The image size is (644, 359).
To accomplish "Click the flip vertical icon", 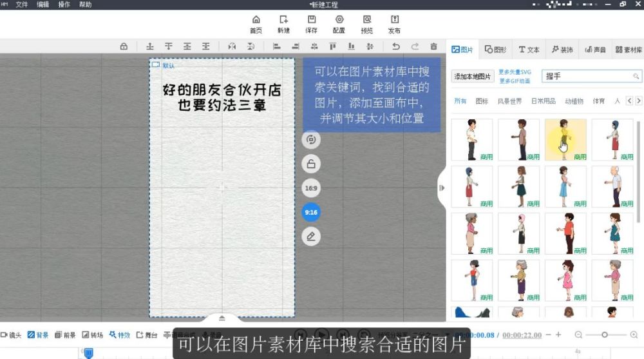I will point(251,46).
